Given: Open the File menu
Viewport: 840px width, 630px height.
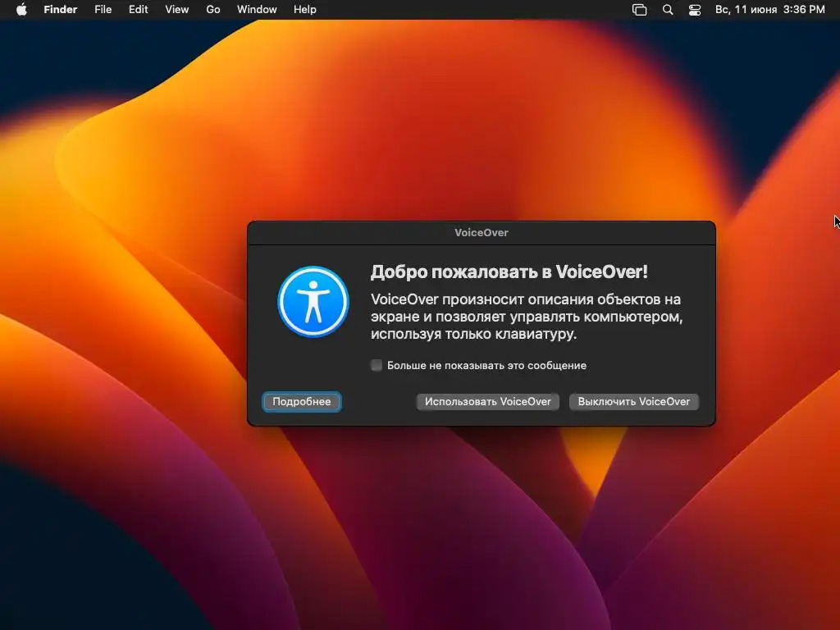Looking at the screenshot, I should (103, 10).
